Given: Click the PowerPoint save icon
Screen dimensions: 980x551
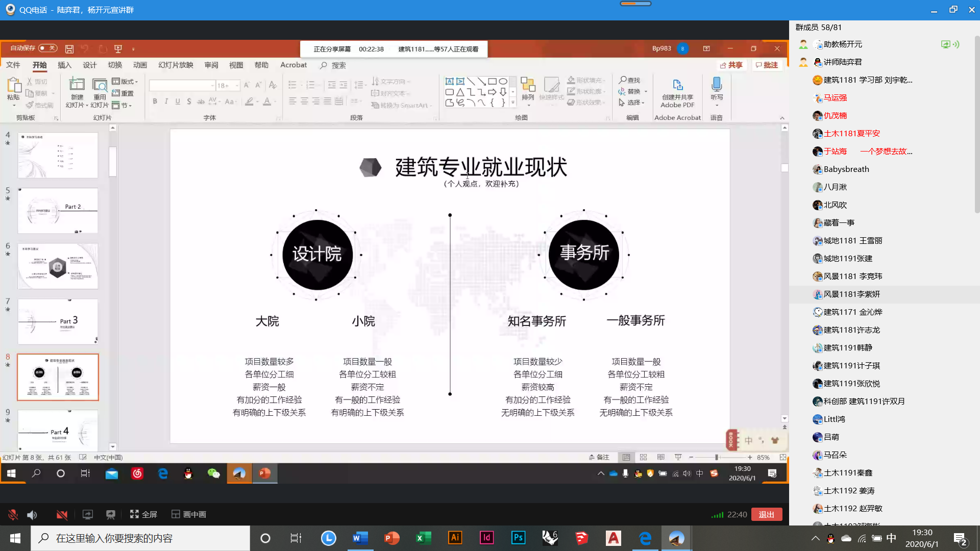Looking at the screenshot, I should (69, 49).
